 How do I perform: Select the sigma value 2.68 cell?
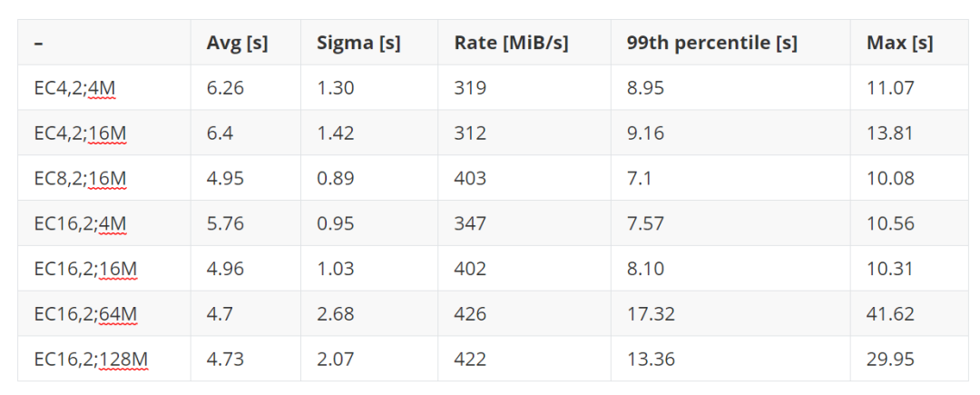(335, 314)
